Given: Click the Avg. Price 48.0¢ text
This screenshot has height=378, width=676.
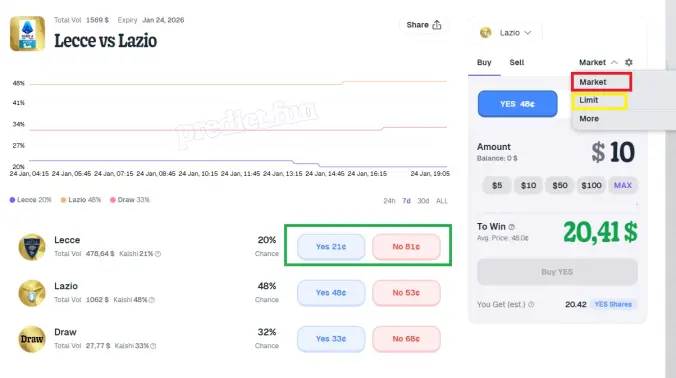Looking at the screenshot, I should [x=503, y=238].
